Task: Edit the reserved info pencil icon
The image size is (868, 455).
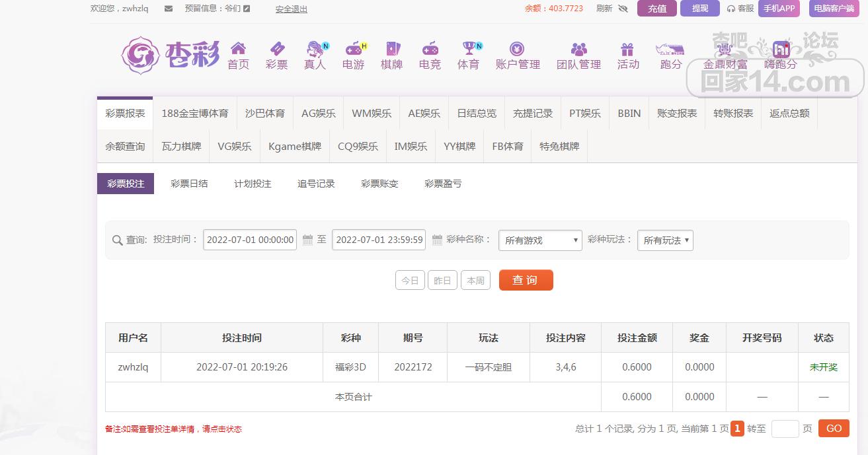Action: (x=247, y=9)
